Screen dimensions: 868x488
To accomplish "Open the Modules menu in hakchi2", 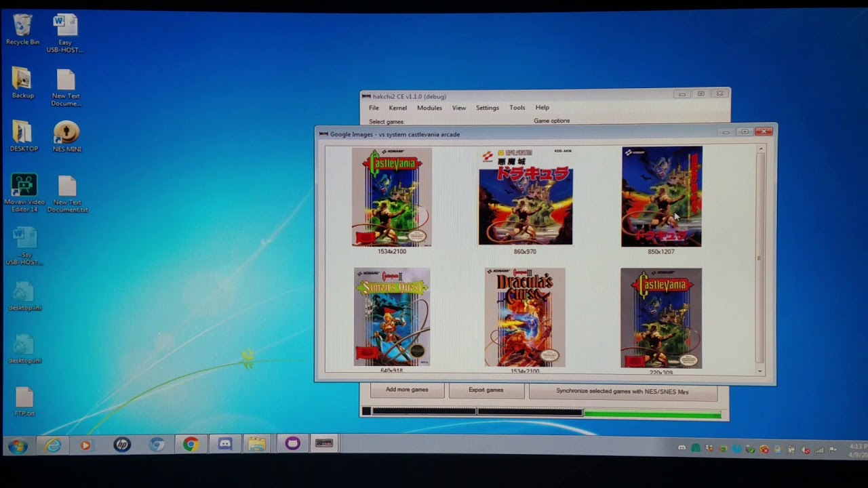I will [429, 108].
